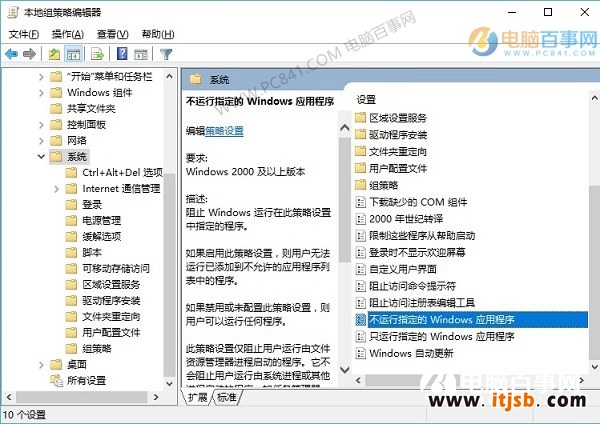The height and width of the screenshot is (424, 600).
Task: Collapse the 系统 tree node
Action: pyautogui.click(x=41, y=157)
